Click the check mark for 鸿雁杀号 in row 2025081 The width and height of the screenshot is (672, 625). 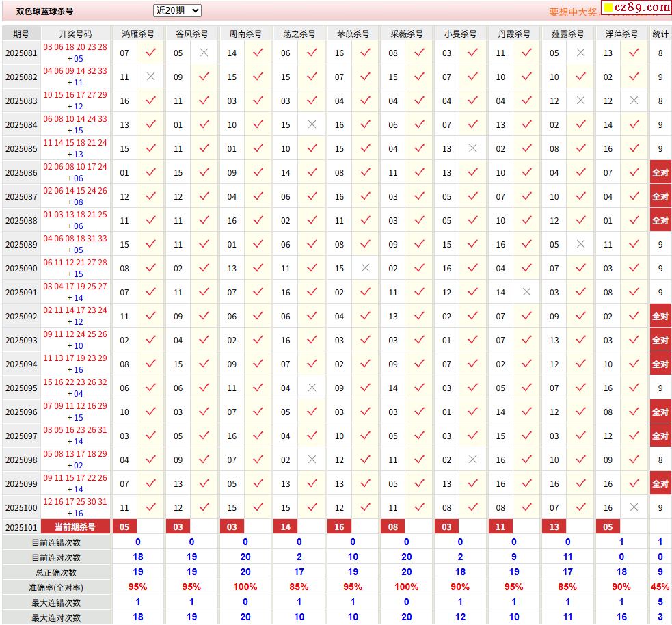tap(150, 53)
